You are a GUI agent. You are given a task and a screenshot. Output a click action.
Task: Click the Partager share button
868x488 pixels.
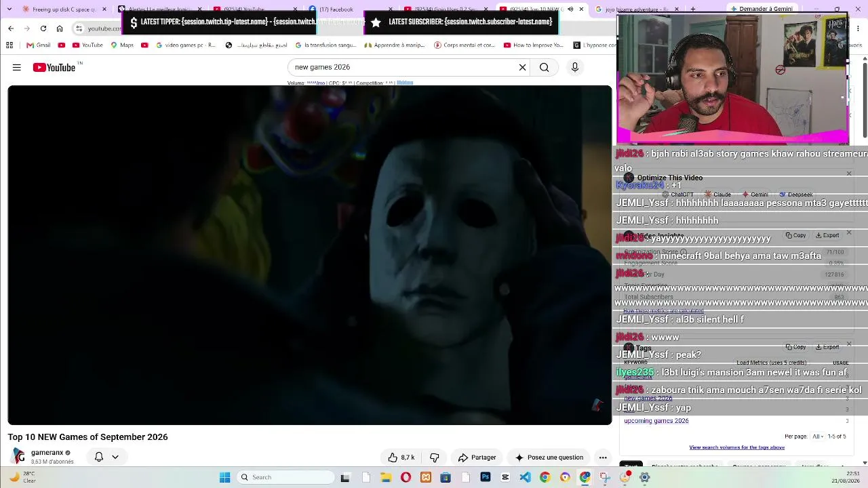coord(477,457)
